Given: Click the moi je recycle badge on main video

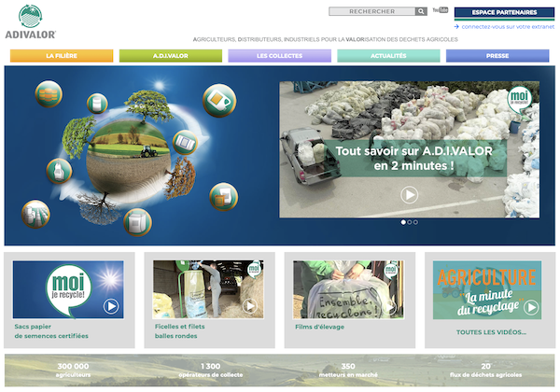Looking at the screenshot, I should pyautogui.click(x=519, y=99).
